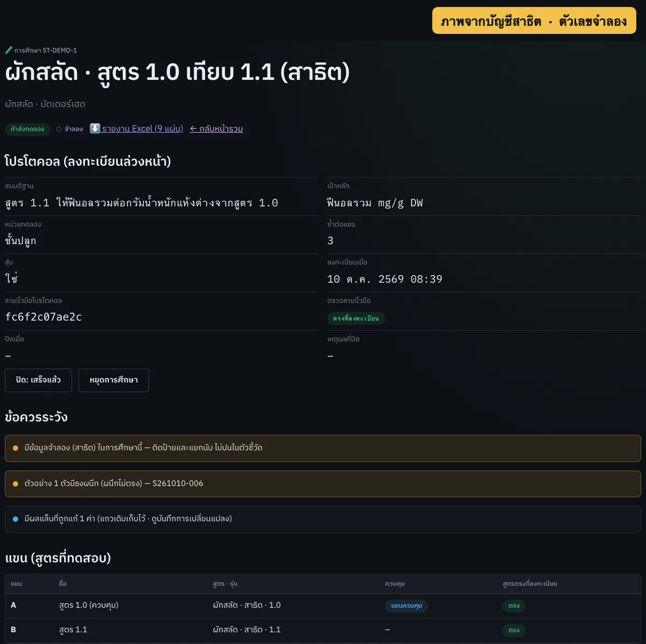646x644 pixels.
Task: Click the หยุดการศึกษา button
Action: (x=114, y=380)
